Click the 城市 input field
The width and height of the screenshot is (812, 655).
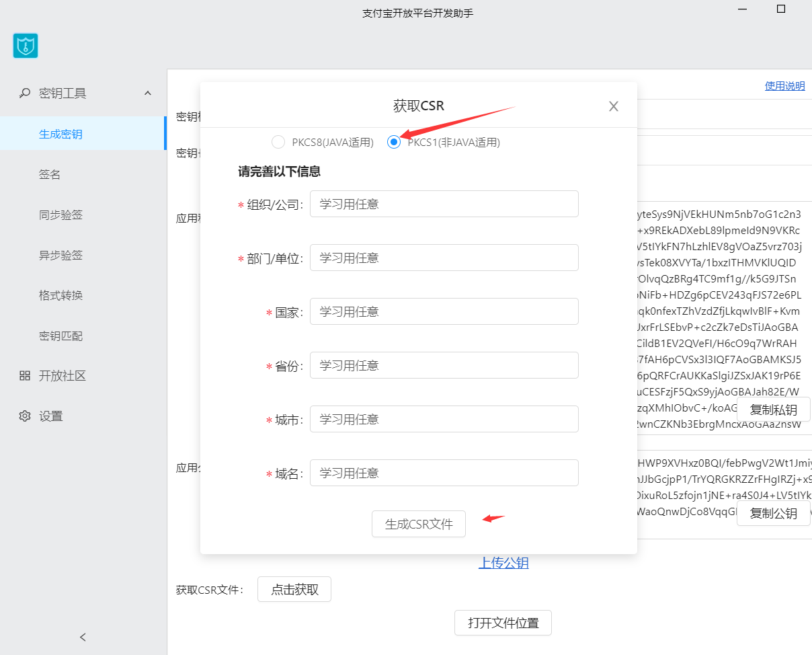pos(444,419)
